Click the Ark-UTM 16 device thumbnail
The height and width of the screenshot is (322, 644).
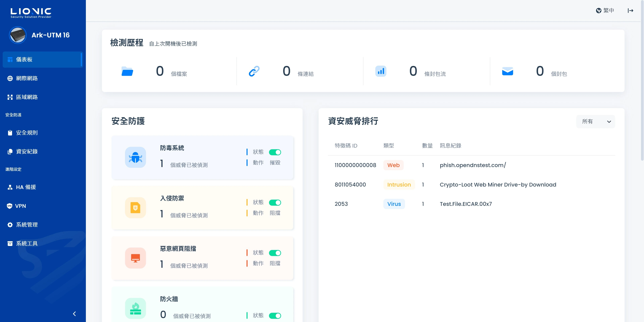click(x=18, y=35)
